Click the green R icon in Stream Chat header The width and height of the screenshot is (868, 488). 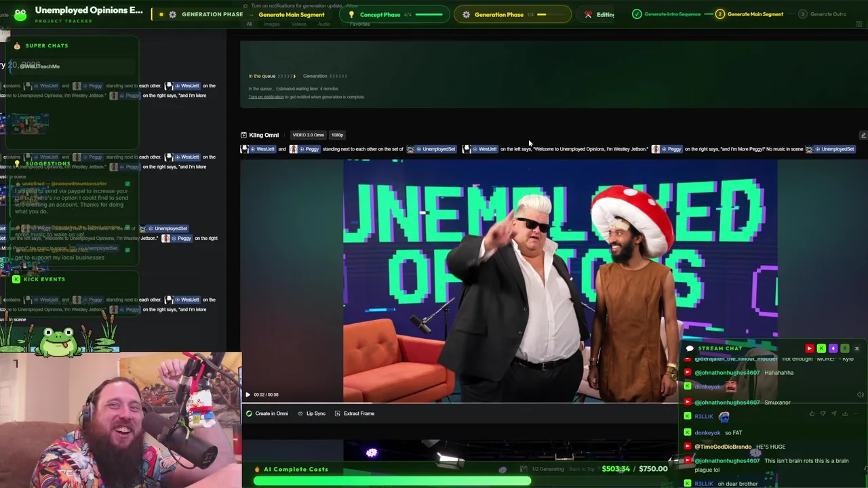click(845, 348)
